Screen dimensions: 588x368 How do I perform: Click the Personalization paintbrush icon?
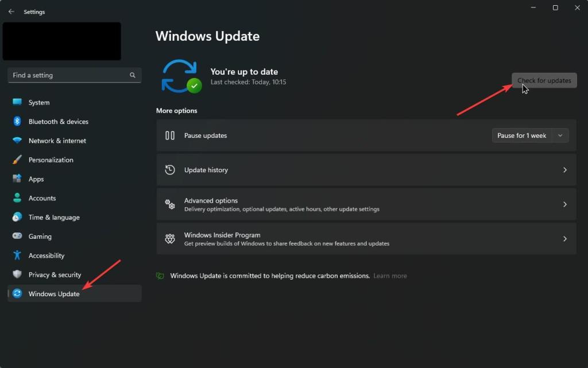coord(17,159)
